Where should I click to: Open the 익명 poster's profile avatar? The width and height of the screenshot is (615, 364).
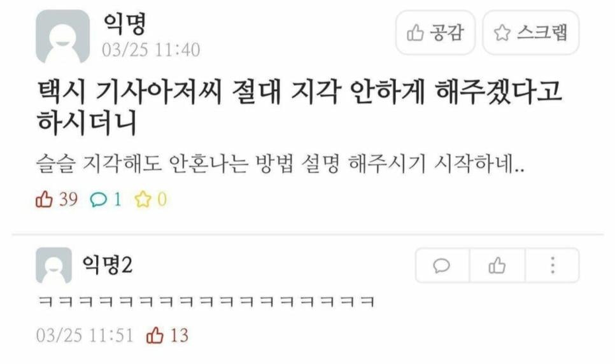coord(63,36)
